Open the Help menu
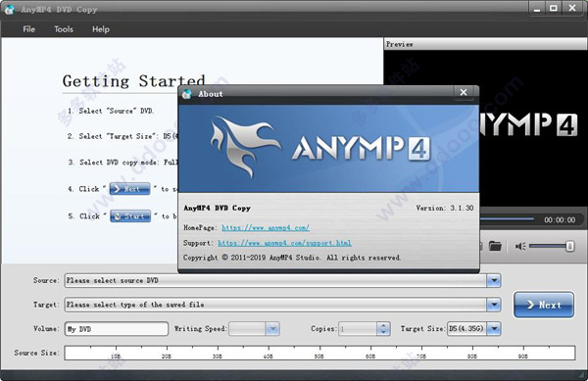Screen dimensions: 588x381 click(101, 29)
